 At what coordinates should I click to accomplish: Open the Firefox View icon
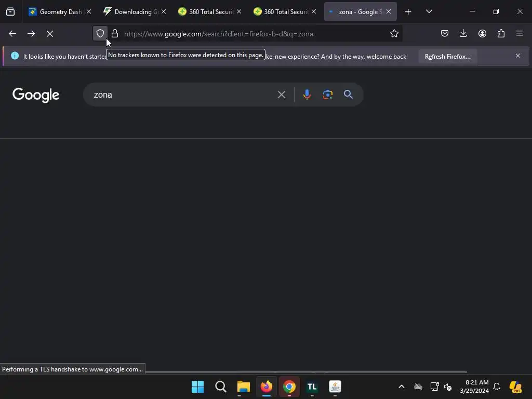pyautogui.click(x=10, y=12)
